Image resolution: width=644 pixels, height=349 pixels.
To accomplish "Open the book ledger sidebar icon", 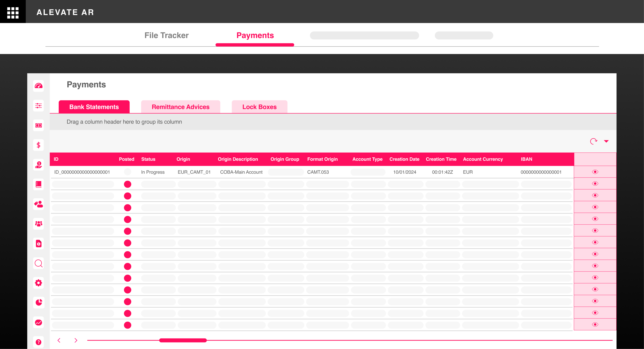I will [39, 185].
